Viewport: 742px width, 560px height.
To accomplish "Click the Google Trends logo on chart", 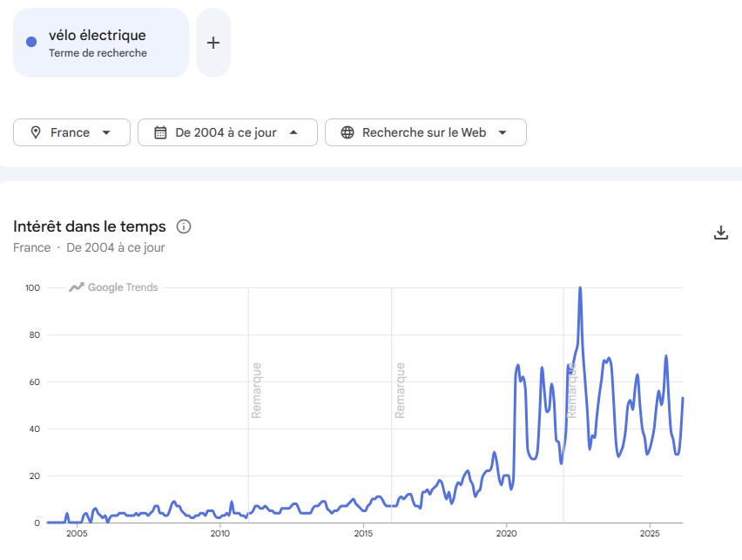I will [114, 287].
